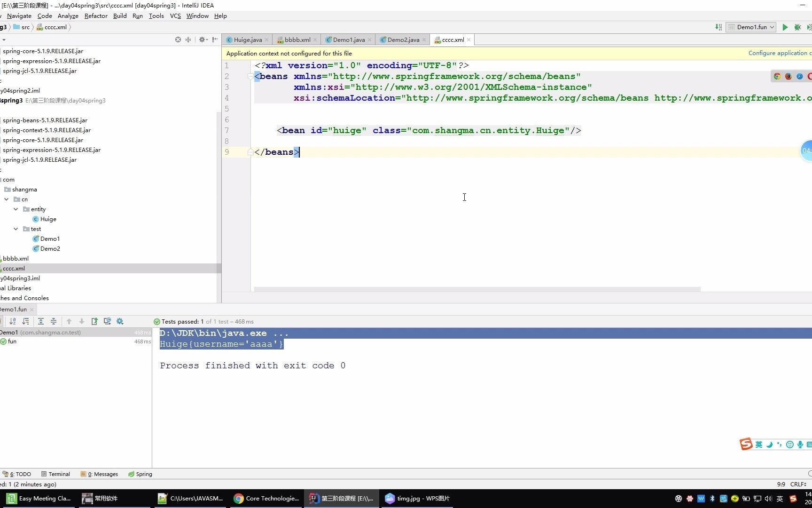Close the Demo2.java editor tab
This screenshot has width=812, height=508.
point(424,40)
